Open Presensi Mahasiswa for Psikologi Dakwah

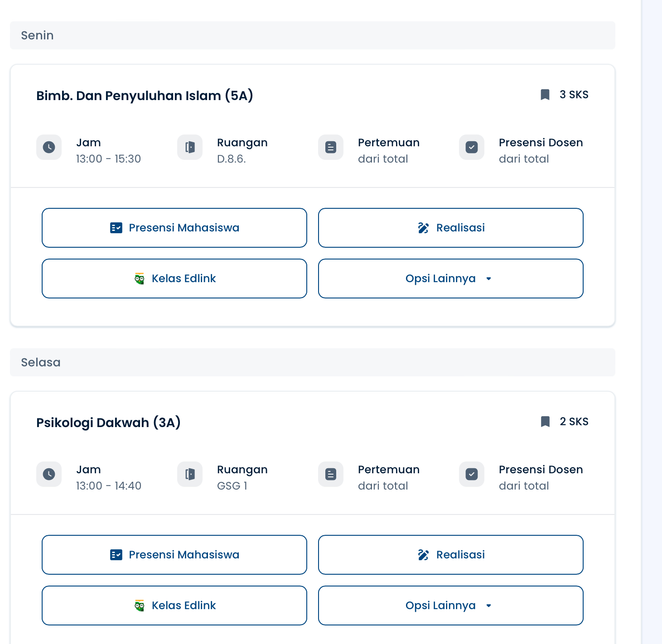[174, 555]
